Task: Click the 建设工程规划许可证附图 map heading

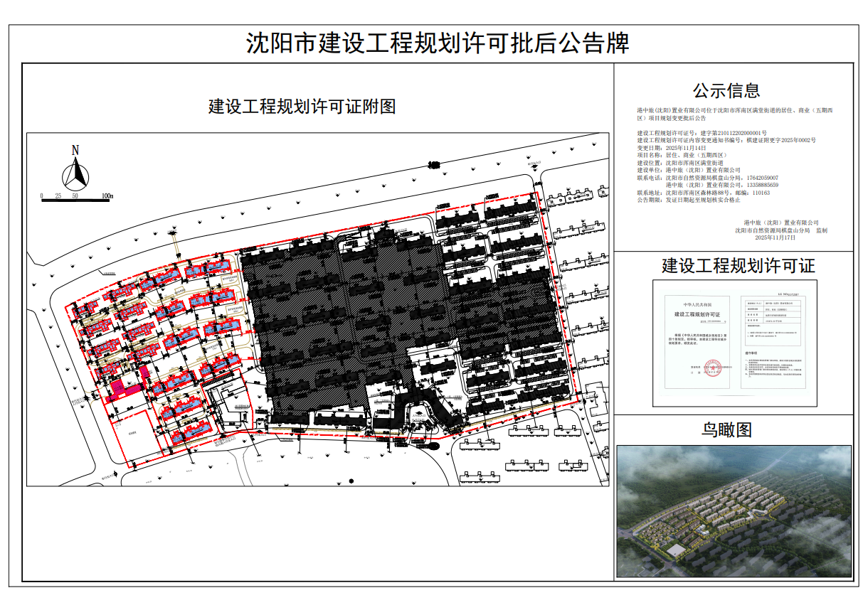Action: [x=302, y=107]
